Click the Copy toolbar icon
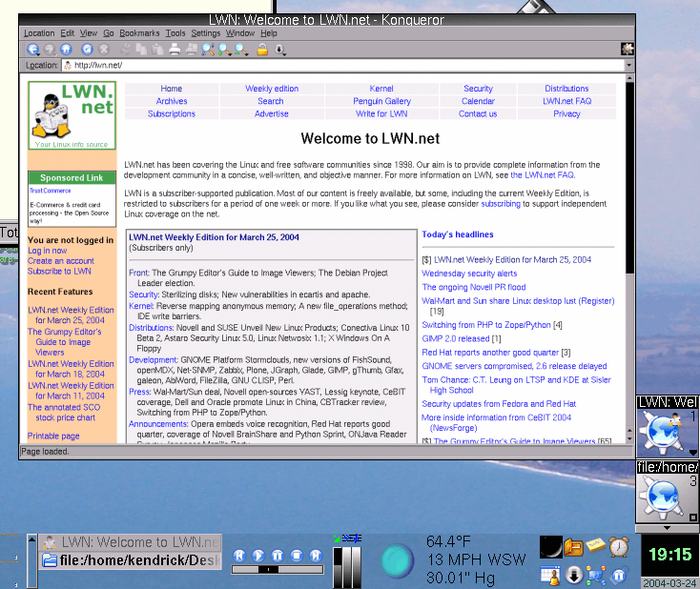Viewport: 700px width, 589px height. pos(141,50)
